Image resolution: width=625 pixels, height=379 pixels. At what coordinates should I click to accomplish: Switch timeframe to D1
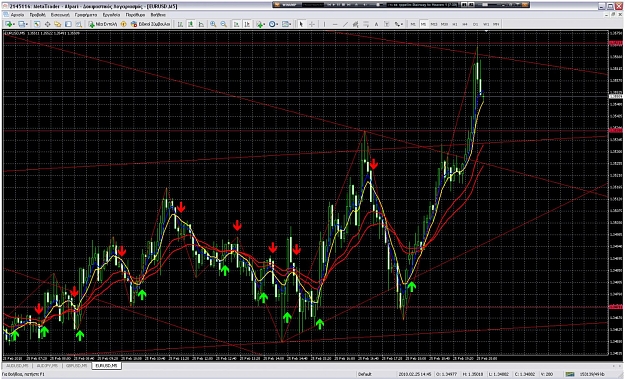coord(475,24)
